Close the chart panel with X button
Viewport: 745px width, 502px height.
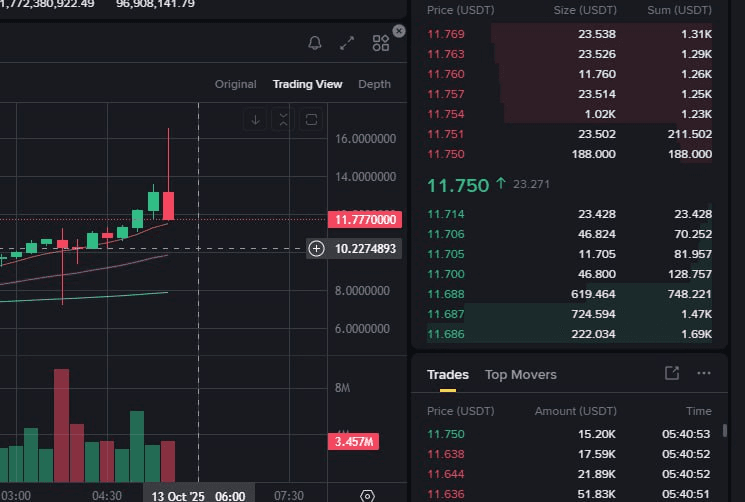(x=399, y=31)
